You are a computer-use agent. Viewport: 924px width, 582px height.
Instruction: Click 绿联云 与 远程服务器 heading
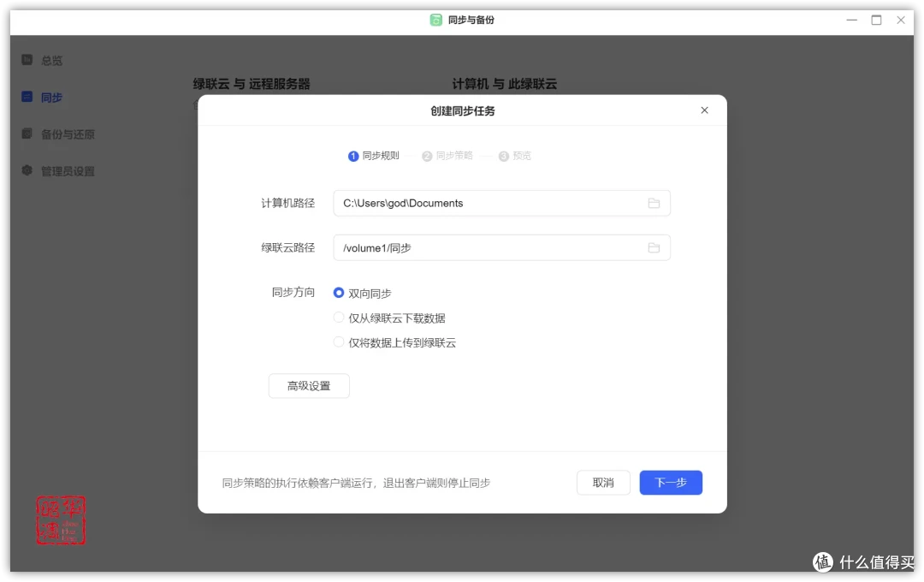coord(252,84)
